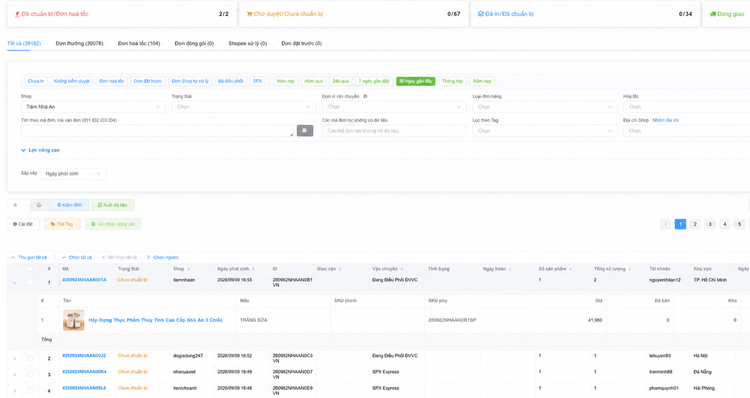Screen dimensions: 750x398
Task: Open the Loại đơn hàng dropdown
Action: click(x=544, y=107)
